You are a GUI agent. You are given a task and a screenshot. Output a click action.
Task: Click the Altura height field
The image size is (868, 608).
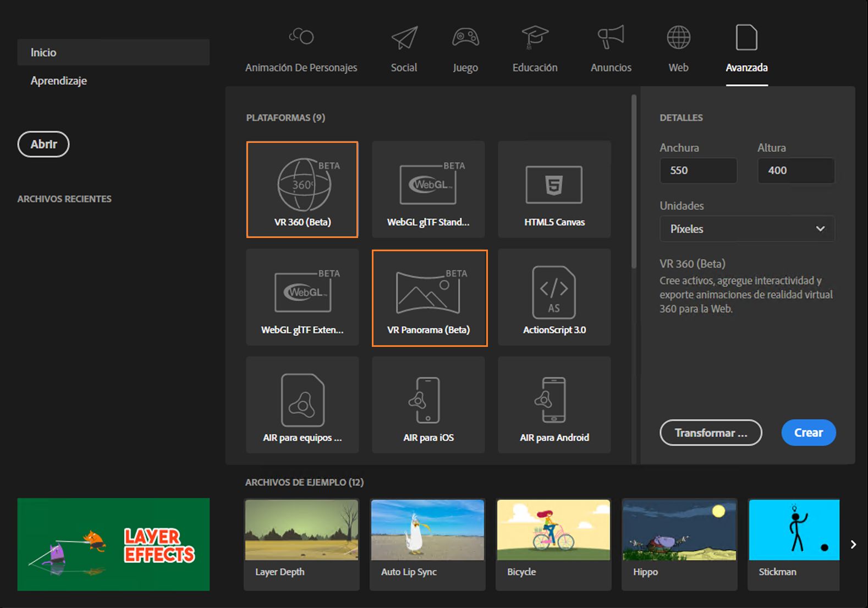tap(796, 170)
